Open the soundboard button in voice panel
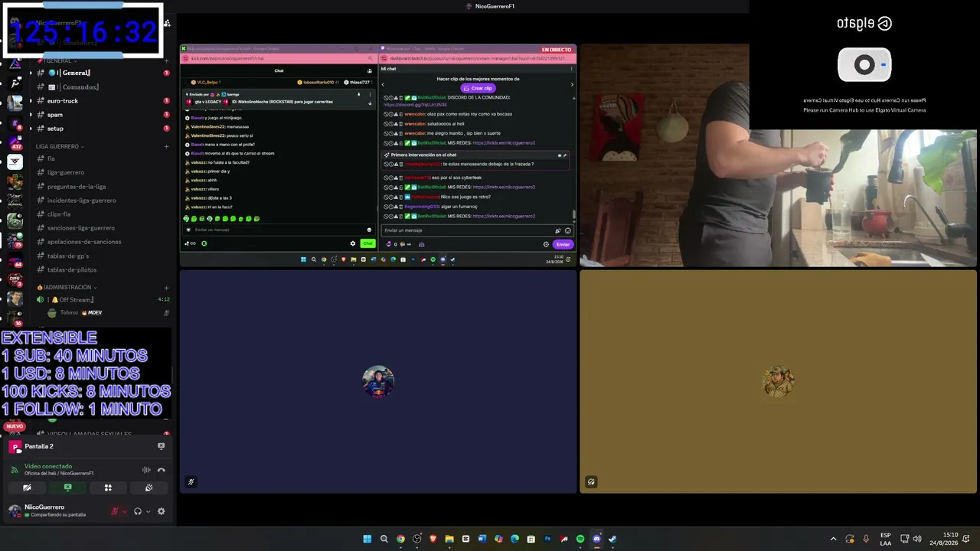980x551 pixels. tap(149, 487)
